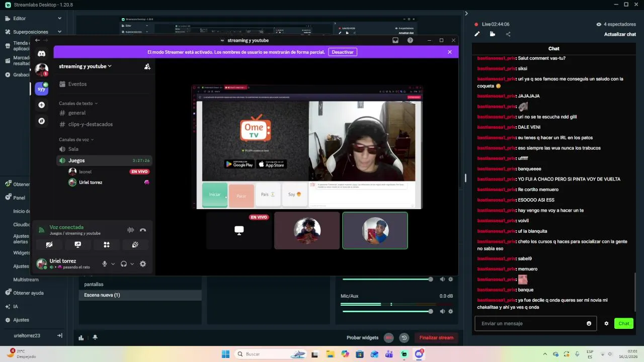Click the syy server icon in Discord

42,88
